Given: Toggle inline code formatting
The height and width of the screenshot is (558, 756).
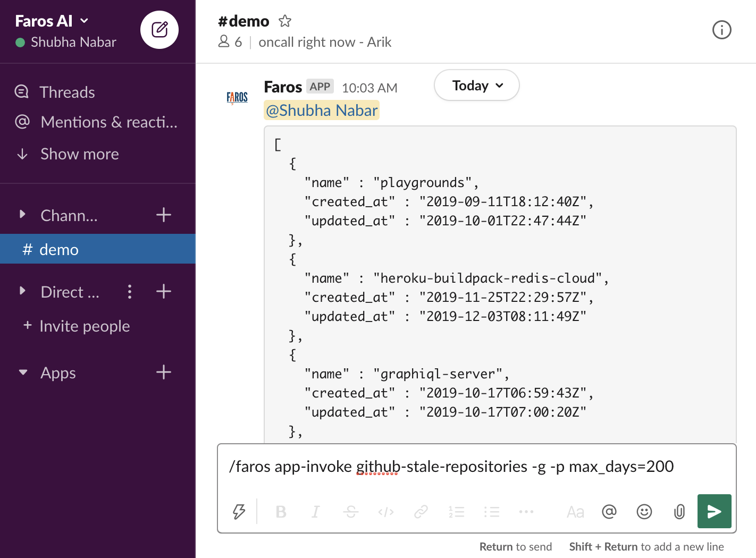Looking at the screenshot, I should (x=386, y=512).
